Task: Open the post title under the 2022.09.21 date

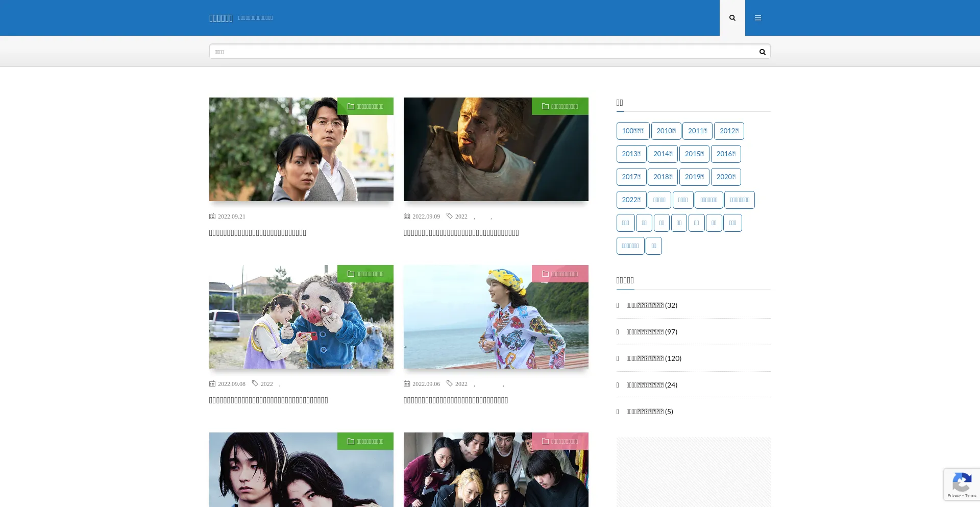Action: (x=258, y=233)
